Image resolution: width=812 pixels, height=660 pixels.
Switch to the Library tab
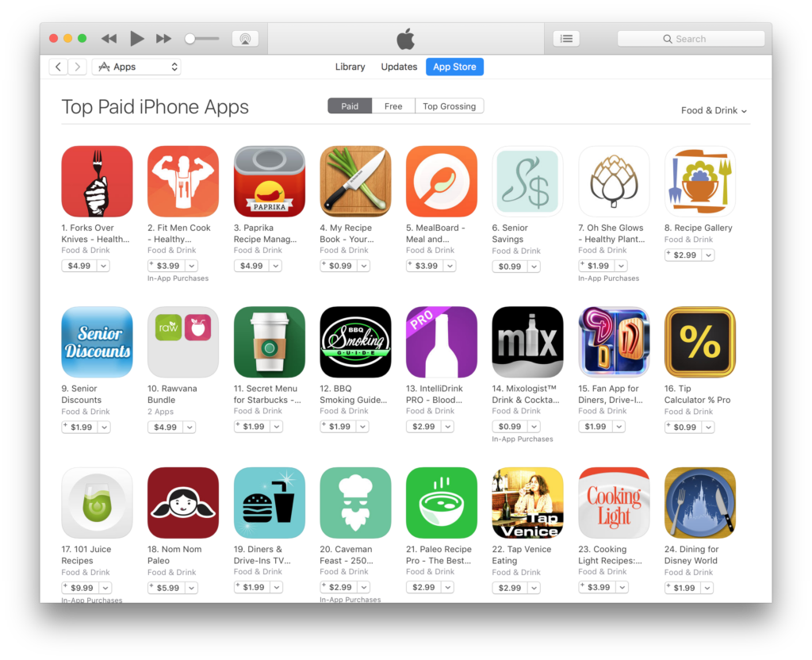pos(350,67)
